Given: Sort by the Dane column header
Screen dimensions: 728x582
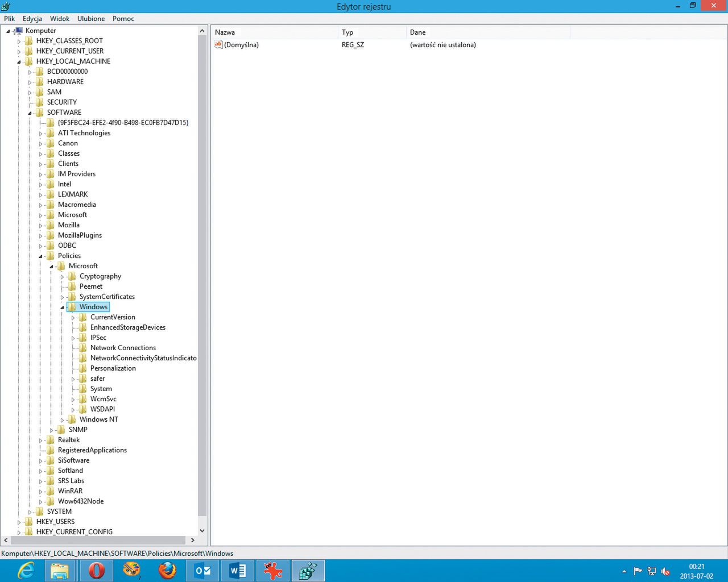Looking at the screenshot, I should point(488,32).
